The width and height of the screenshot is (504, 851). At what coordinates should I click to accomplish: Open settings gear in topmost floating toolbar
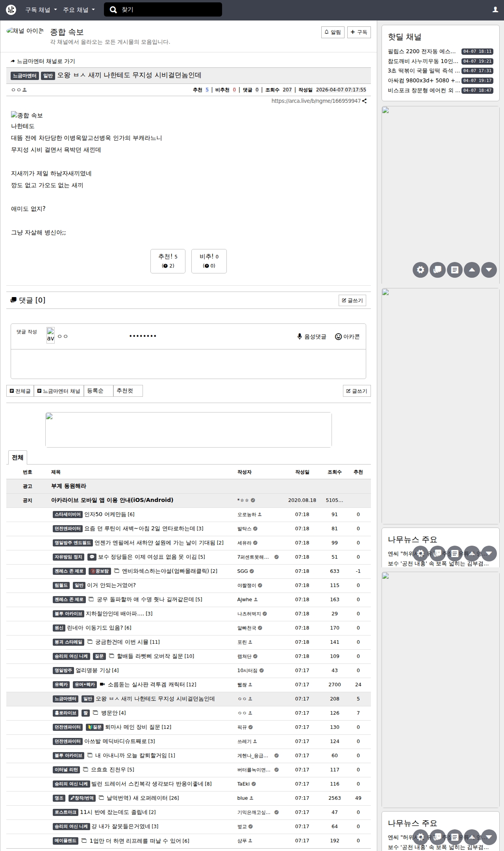421,270
